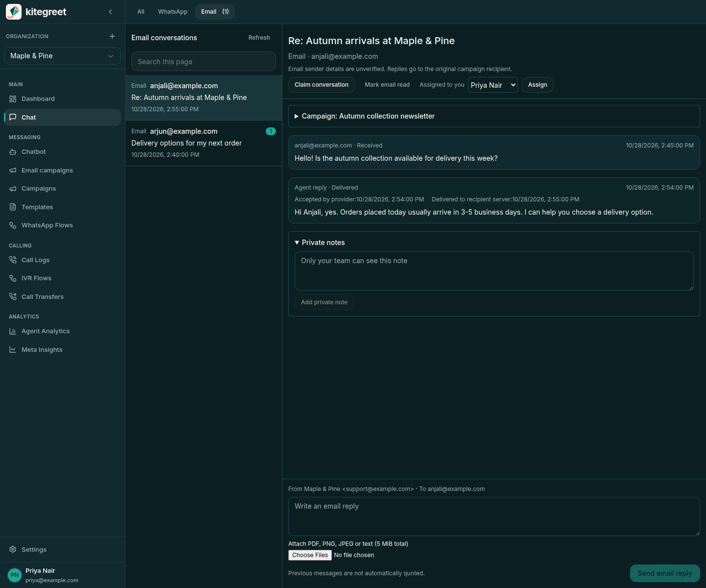Viewport: 706px width, 588px height.
Task: Refresh the email conversations list
Action: pos(259,38)
